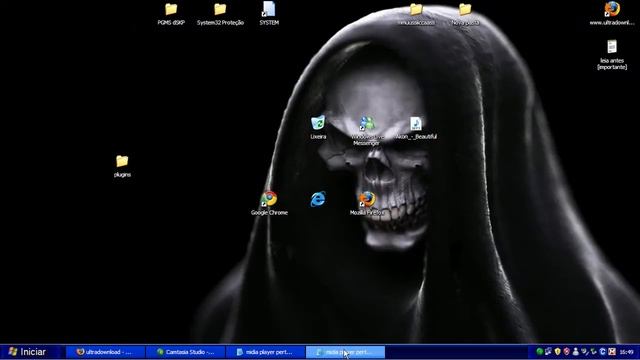Viewport: 640px width, 360px height.
Task: Select the Mozilla Firefox shortcut
Action: (367, 203)
